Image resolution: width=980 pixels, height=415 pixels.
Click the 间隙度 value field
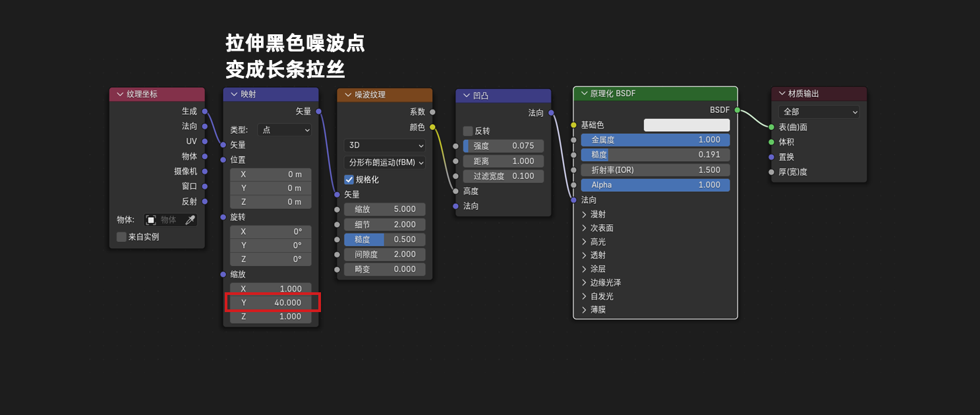[385, 254]
